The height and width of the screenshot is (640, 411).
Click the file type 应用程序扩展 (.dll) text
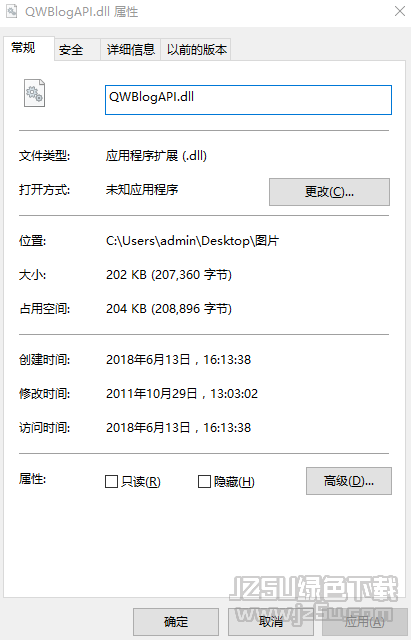[x=156, y=156]
